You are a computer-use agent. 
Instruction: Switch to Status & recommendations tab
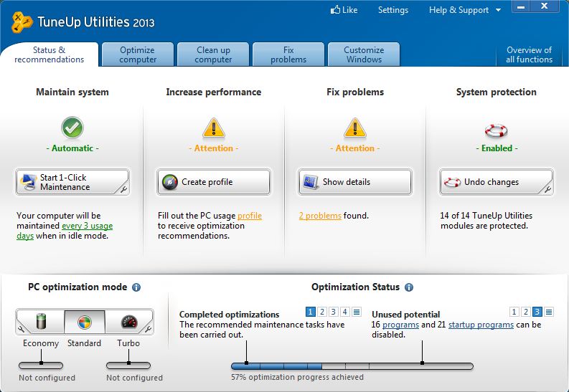50,54
